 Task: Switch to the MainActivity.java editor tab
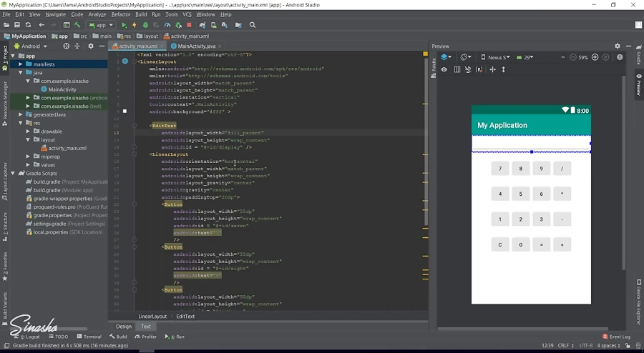coord(196,46)
